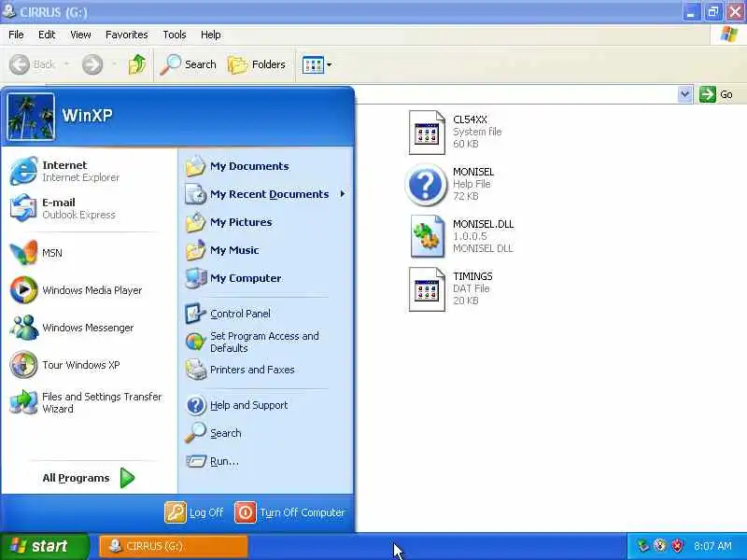The height and width of the screenshot is (560, 747).
Task: Launch Tour Windows XP
Action: 89,365
